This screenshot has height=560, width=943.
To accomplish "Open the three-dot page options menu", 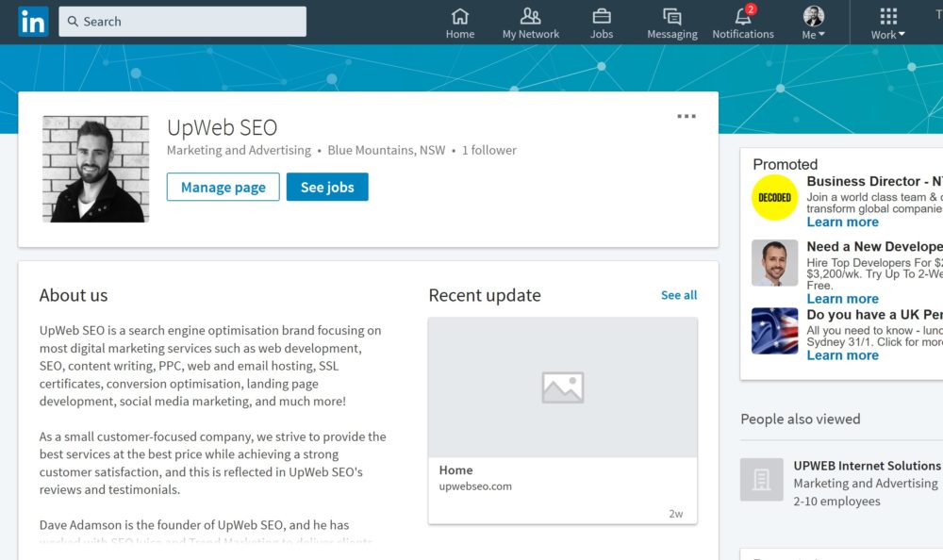I will pyautogui.click(x=687, y=116).
